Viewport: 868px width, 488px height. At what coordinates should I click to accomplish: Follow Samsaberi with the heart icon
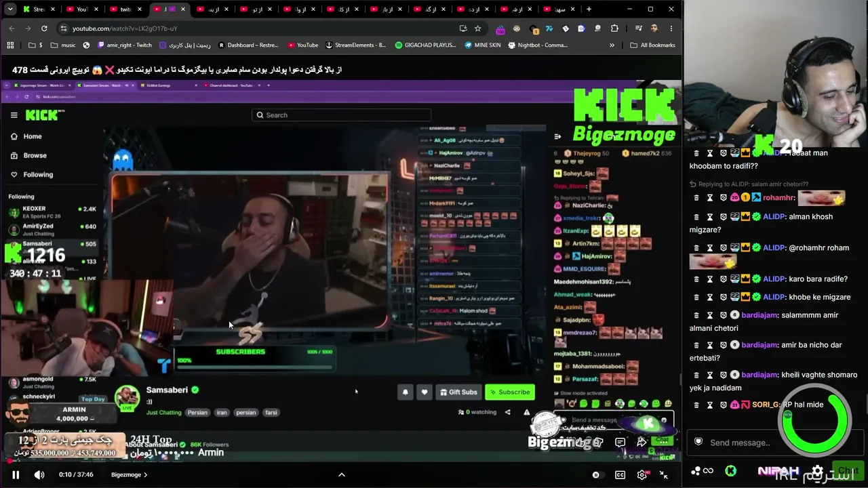click(425, 392)
